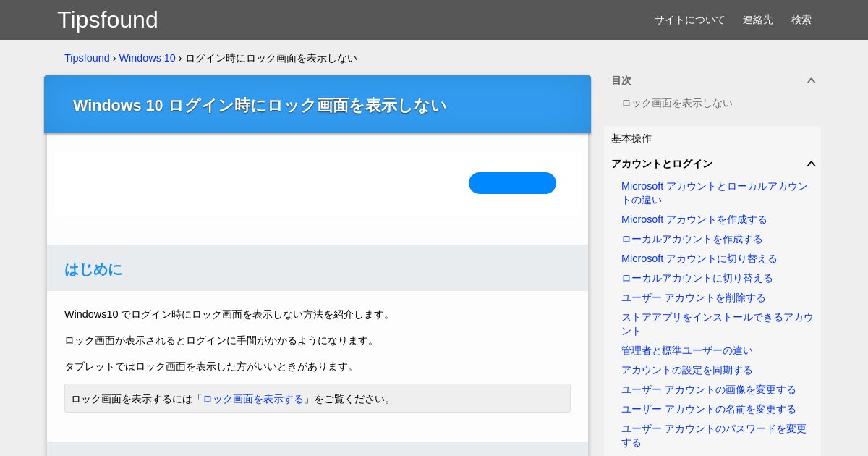Open ストアアプリをインストールできるアカウント link
The width and height of the screenshot is (868, 456).
pos(718,324)
